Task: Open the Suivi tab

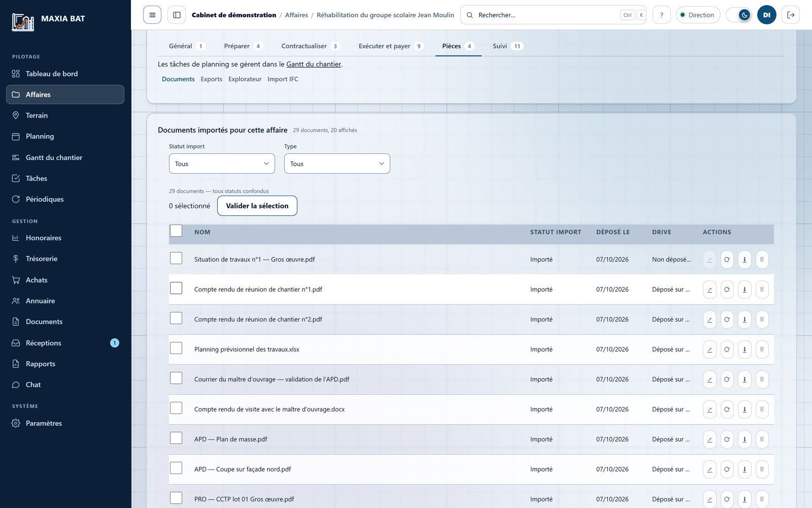Action: [x=507, y=46]
